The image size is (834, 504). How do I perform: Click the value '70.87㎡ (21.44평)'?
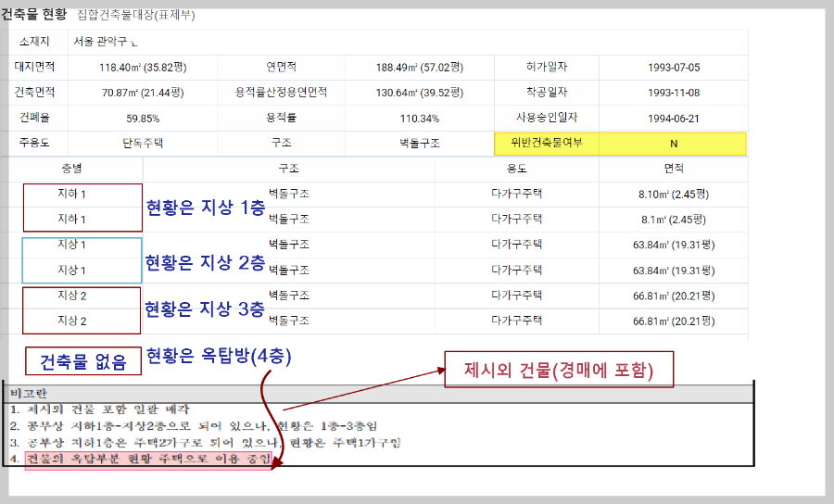[x=143, y=93]
